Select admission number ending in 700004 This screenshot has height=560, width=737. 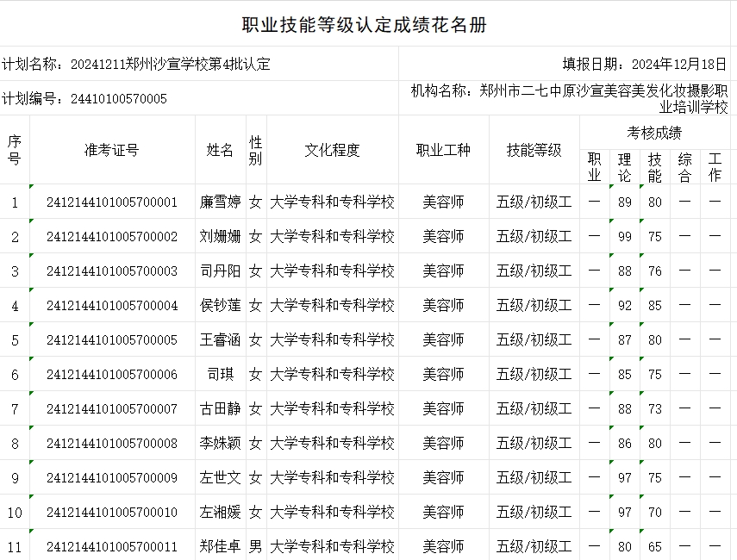(111, 306)
